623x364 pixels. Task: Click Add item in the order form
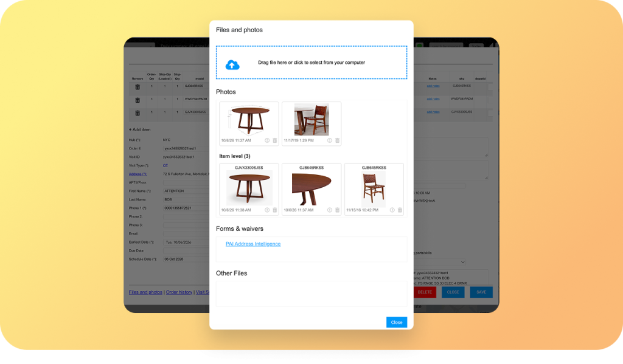(x=139, y=130)
